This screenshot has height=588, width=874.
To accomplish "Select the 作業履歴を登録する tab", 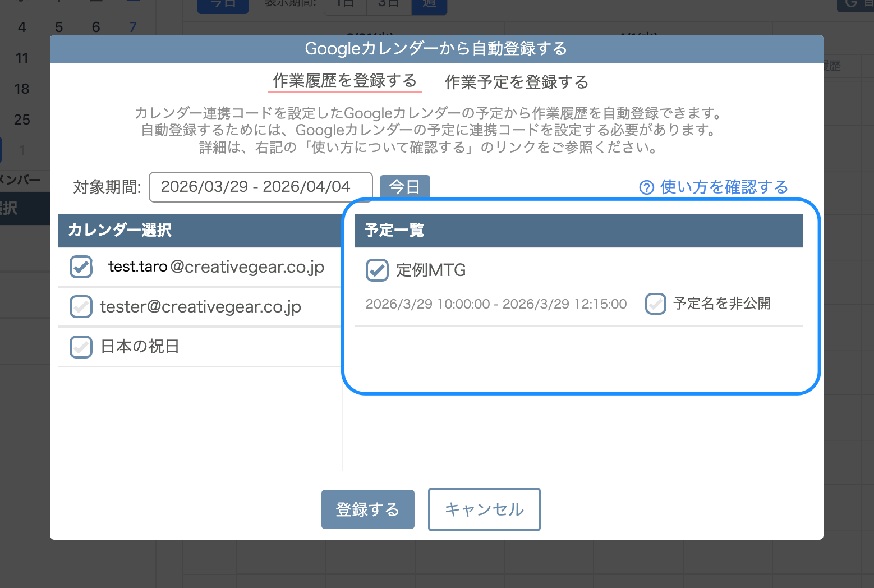I will click(345, 81).
